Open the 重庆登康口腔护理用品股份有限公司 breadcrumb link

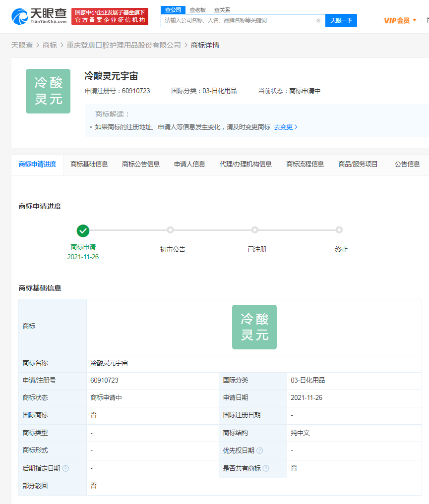pos(124,45)
